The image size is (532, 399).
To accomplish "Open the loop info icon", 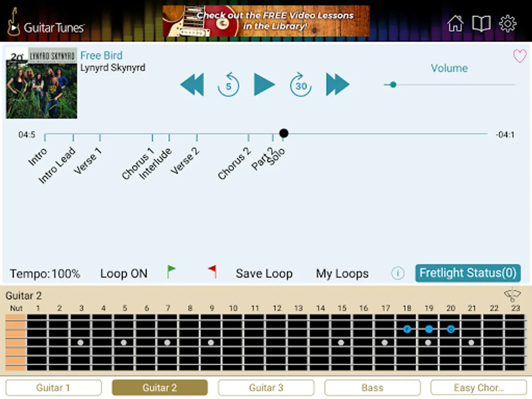I will (x=398, y=274).
